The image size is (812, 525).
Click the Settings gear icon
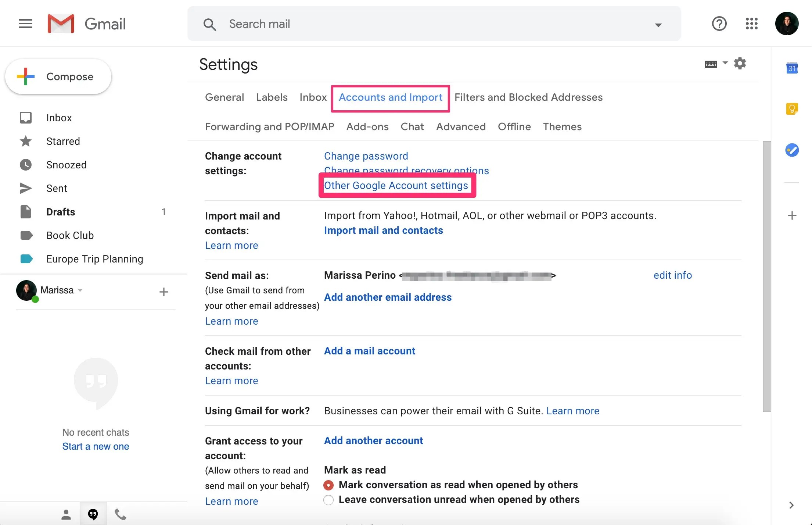tap(740, 64)
